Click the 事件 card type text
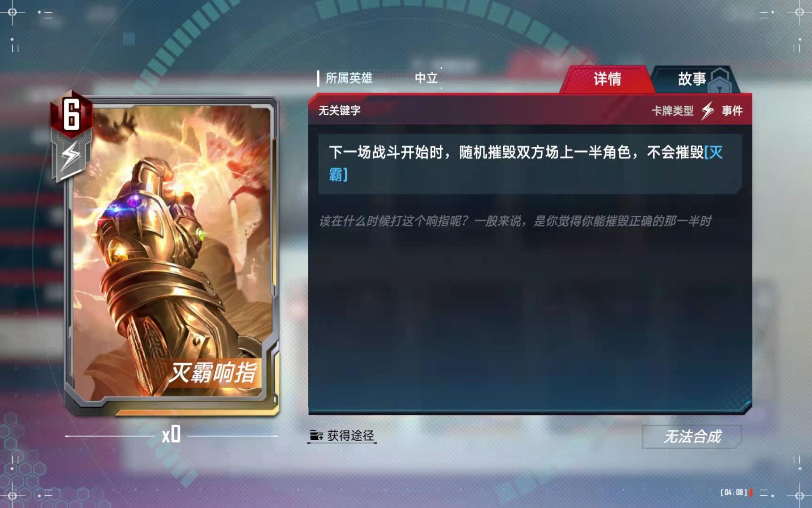Image resolution: width=812 pixels, height=508 pixels. (732, 111)
